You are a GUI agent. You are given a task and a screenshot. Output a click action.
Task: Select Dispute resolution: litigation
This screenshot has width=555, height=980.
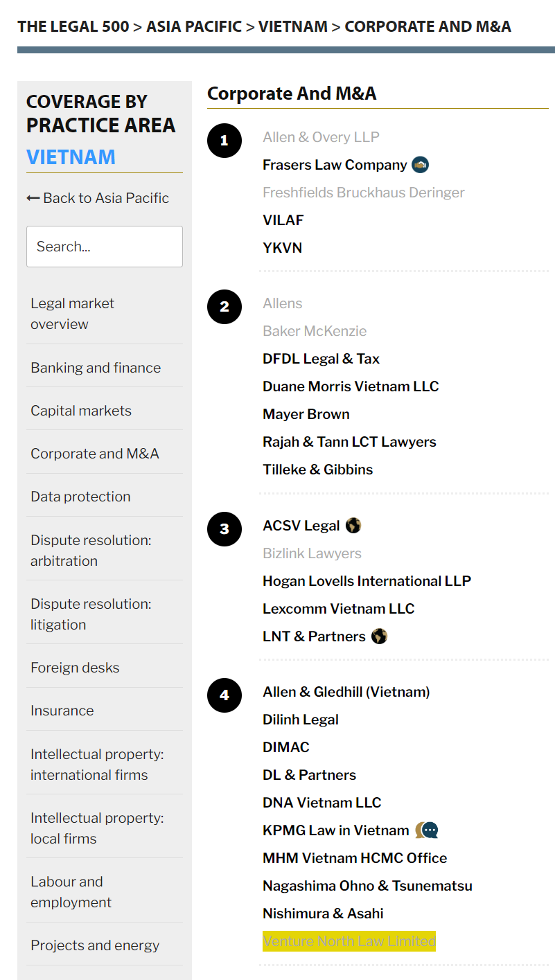coord(91,614)
